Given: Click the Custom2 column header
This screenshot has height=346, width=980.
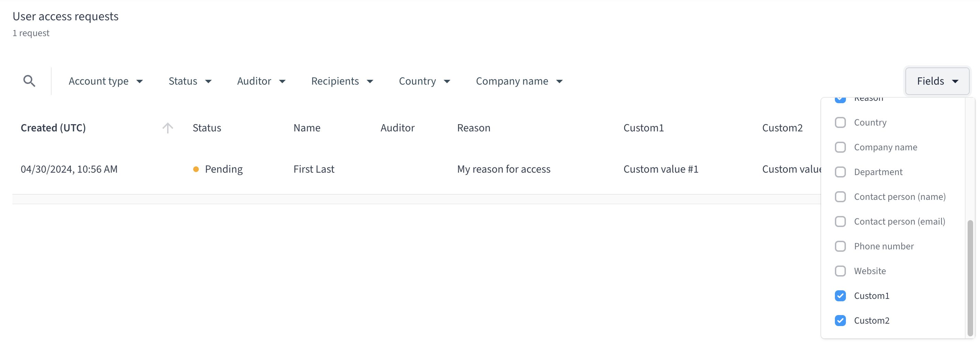Looking at the screenshot, I should click(x=782, y=128).
